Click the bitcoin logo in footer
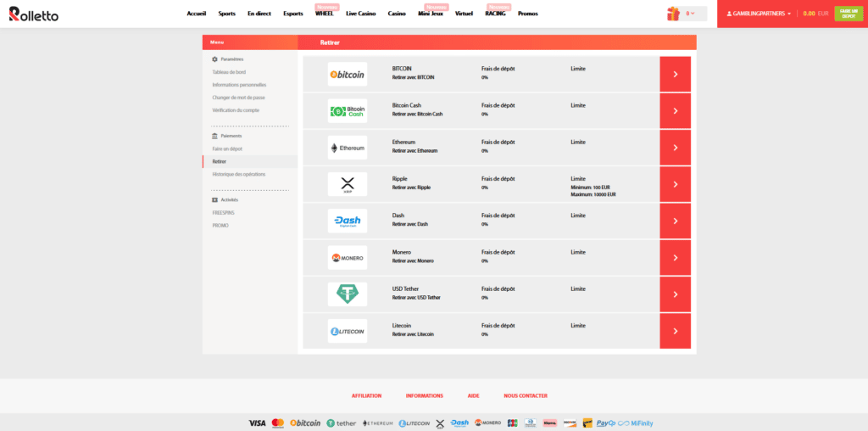 pyautogui.click(x=305, y=423)
